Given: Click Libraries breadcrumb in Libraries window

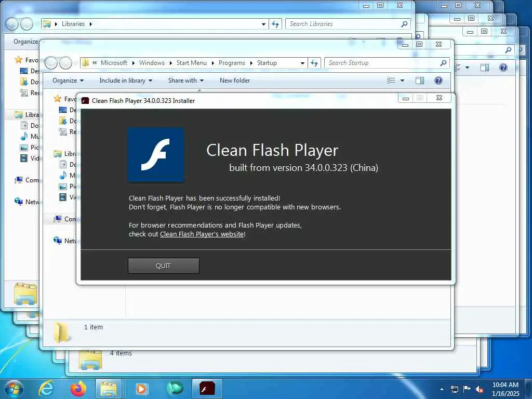Looking at the screenshot, I should point(73,24).
